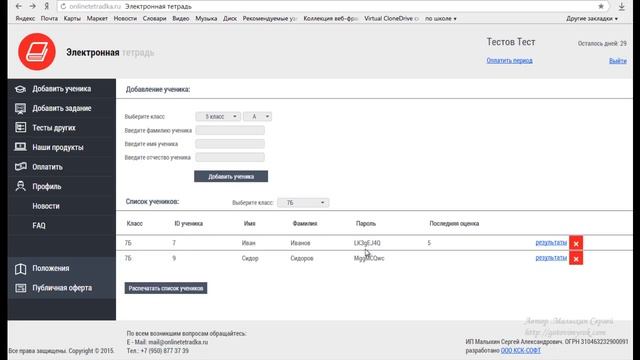
Task: Click the browser back arrow
Action: [19, 7]
